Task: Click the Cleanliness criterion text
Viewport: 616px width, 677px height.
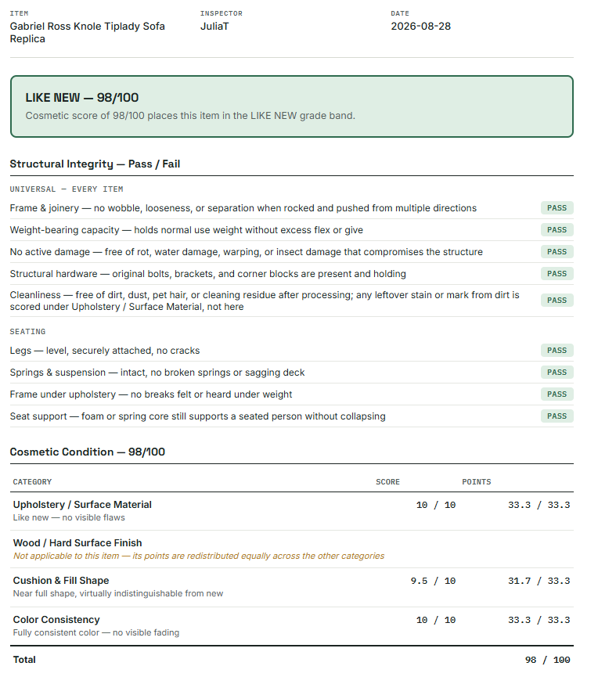Action: click(x=265, y=301)
